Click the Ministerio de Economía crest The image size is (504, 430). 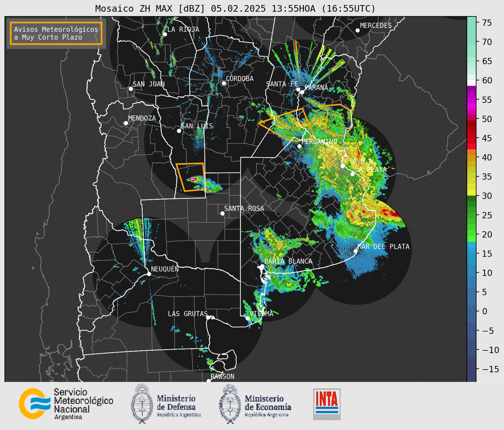pos(230,404)
